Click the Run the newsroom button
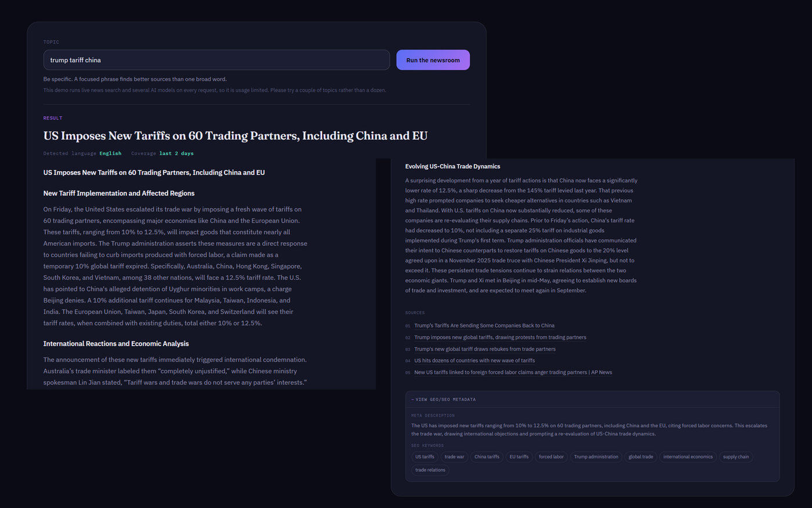Image resolution: width=812 pixels, height=508 pixels. pos(433,60)
